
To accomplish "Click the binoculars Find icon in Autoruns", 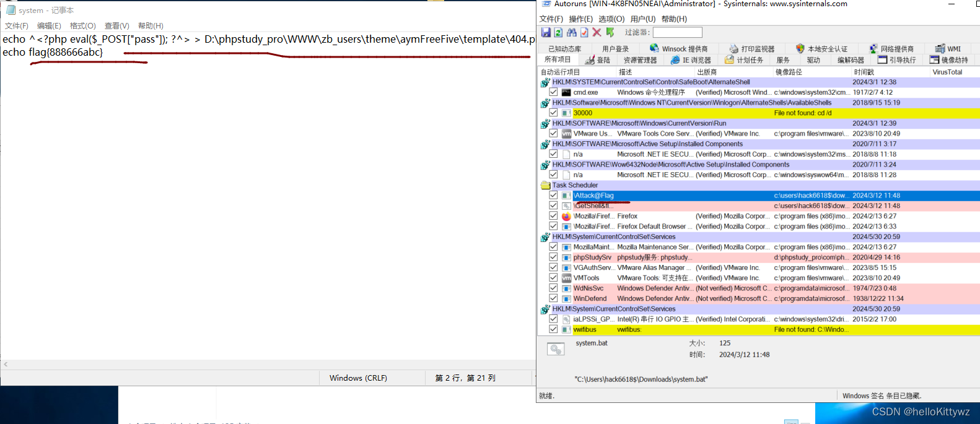I will click(x=571, y=32).
